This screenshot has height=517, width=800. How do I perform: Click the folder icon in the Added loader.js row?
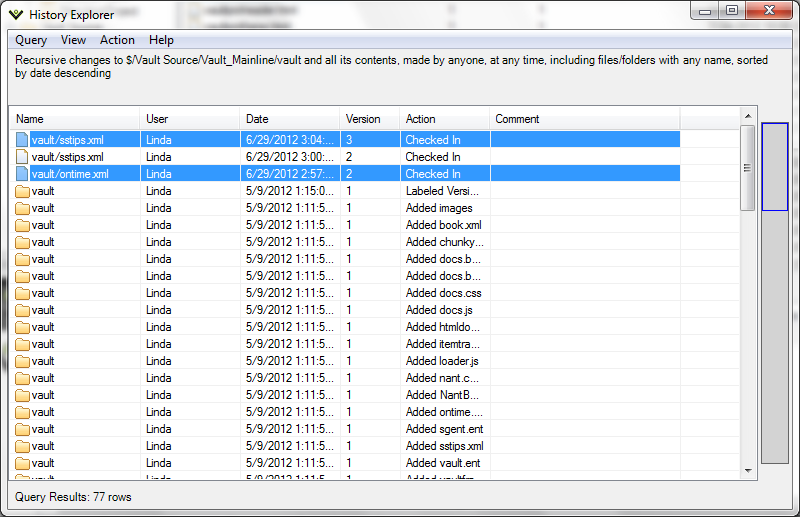point(22,361)
